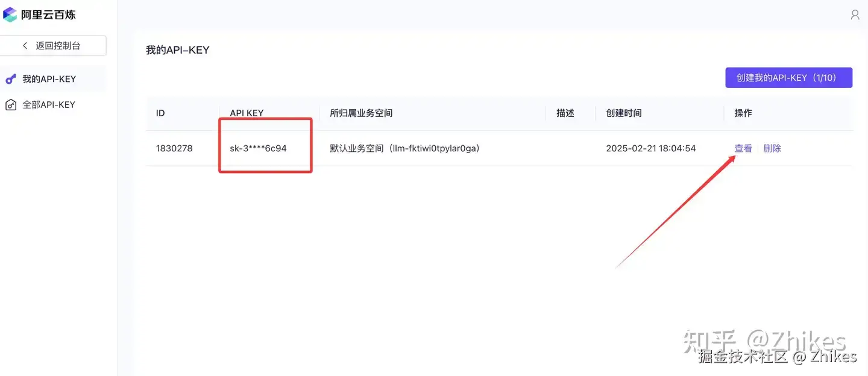The width and height of the screenshot is (868, 376).
Task: Click 创建我的API-KEY (1/10) button
Action: click(x=788, y=78)
